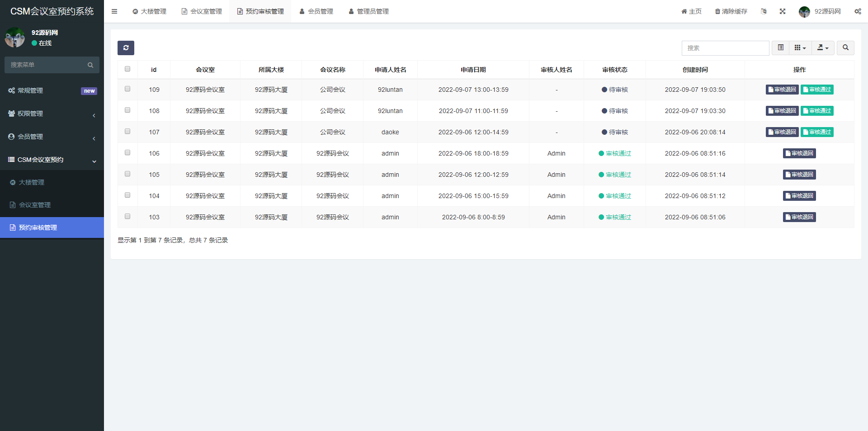Viewport: 868px width, 431px height.
Task: Toggle the select-all header checkbox
Action: [127, 69]
